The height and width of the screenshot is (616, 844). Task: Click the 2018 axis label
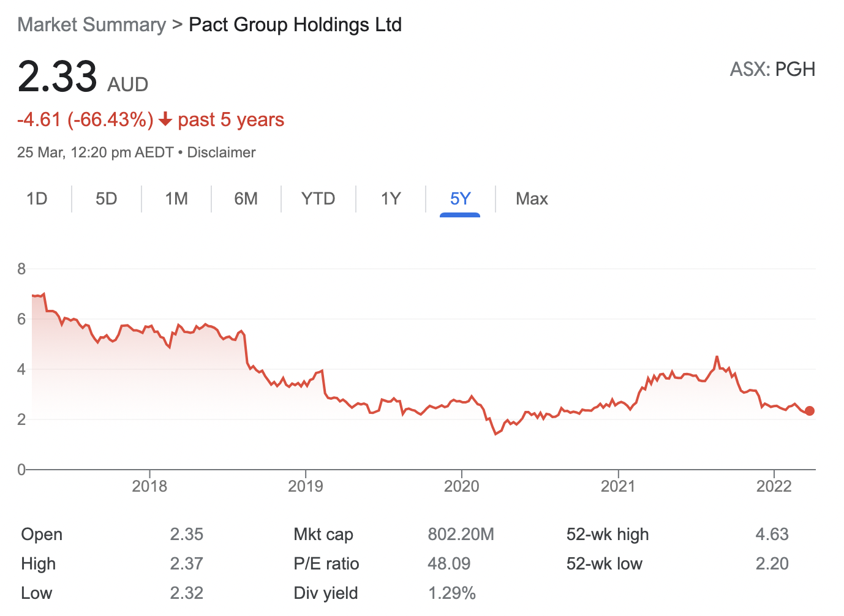click(x=149, y=486)
